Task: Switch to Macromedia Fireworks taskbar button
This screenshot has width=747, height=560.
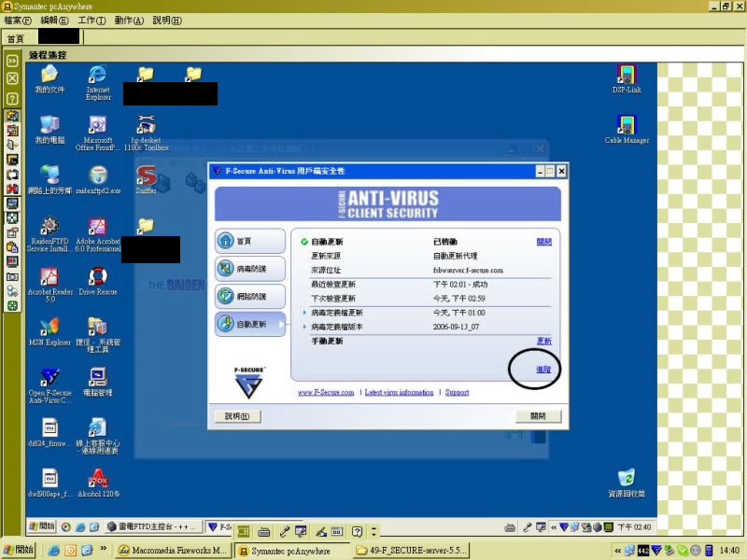Action: (x=174, y=551)
